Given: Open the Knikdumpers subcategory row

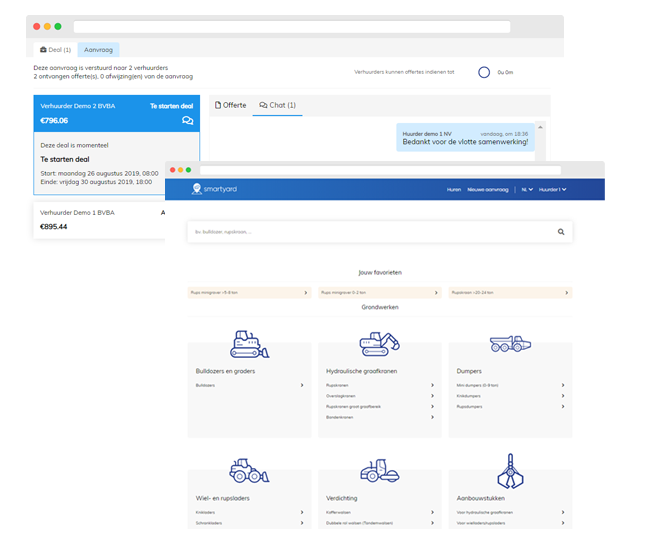Looking at the screenshot, I should point(510,396).
